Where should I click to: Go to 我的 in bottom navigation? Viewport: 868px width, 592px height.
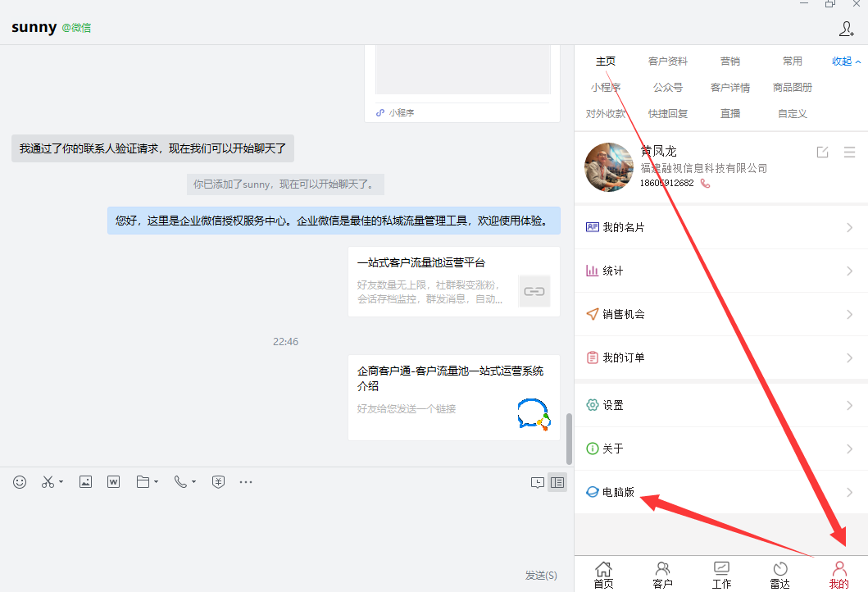[839, 576]
